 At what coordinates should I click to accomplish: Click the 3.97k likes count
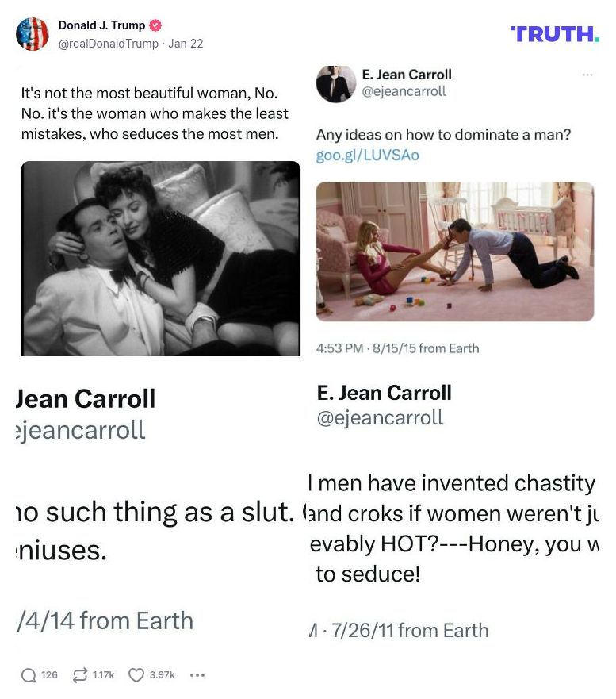pyautogui.click(x=162, y=675)
